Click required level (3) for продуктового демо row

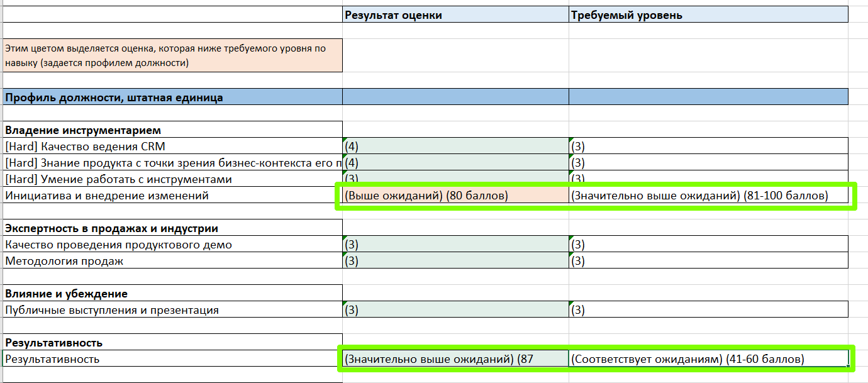pos(708,244)
